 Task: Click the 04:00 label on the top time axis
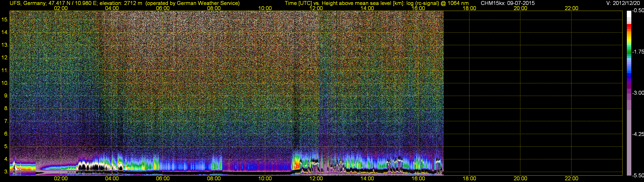click(112, 8)
